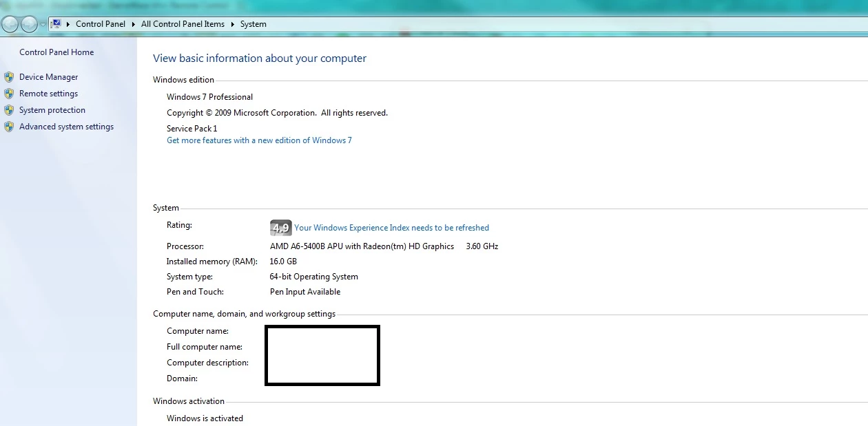Open Device Manager link
Screen dimensions: 868x426
[48, 77]
